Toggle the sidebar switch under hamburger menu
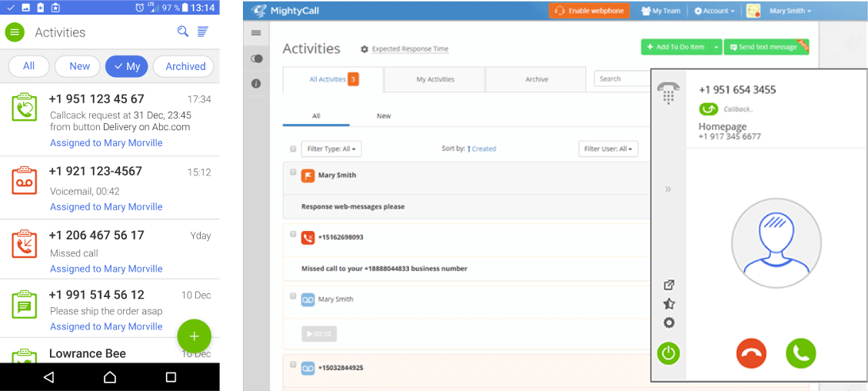This screenshot has width=868, height=391. click(x=257, y=58)
